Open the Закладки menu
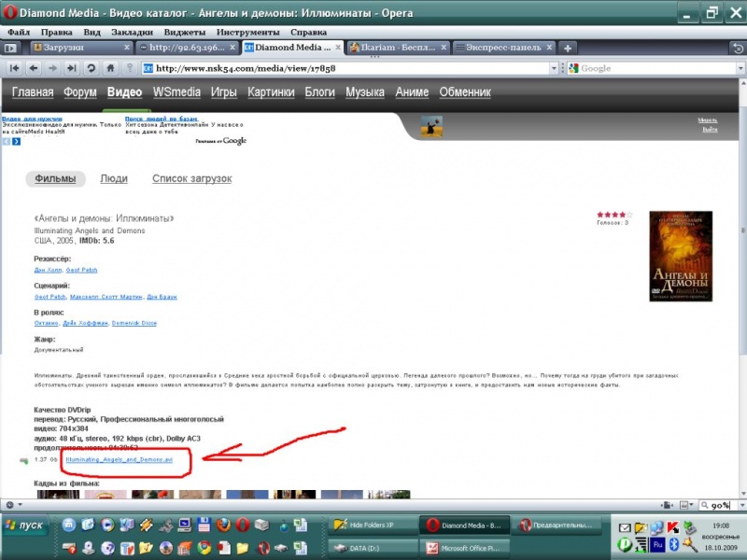Viewport: 747px width, 560px height. [x=132, y=32]
